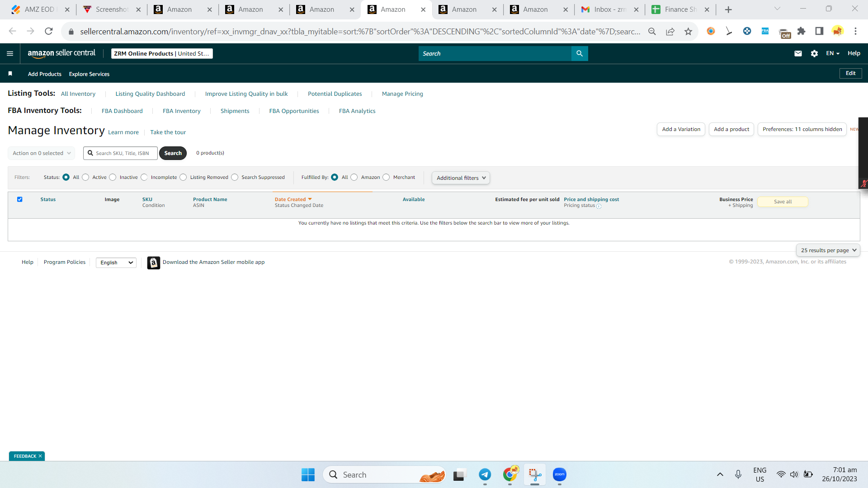868x488 pixels.
Task: Open Preferences: 11 columns hidden
Action: click(x=802, y=129)
